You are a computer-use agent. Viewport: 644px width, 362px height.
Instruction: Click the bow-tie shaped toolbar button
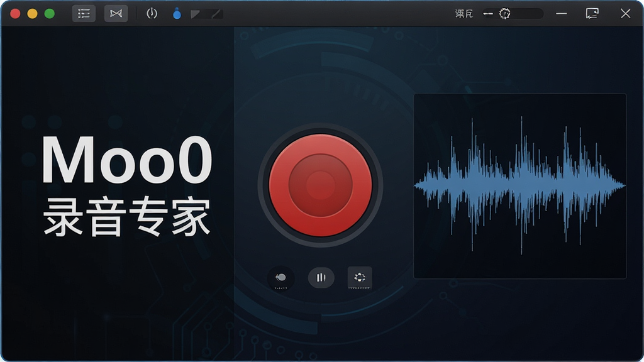tap(116, 14)
